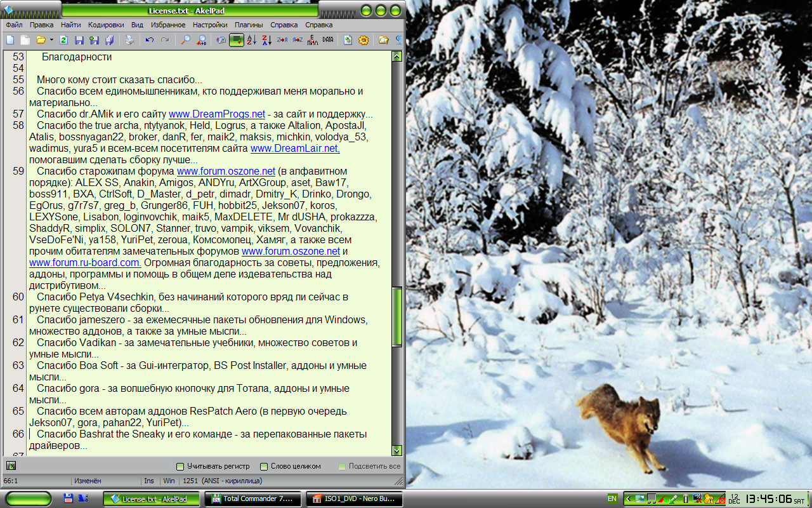The image size is (812, 508).
Task: Open the Find magnifier tool
Action: 186,40
